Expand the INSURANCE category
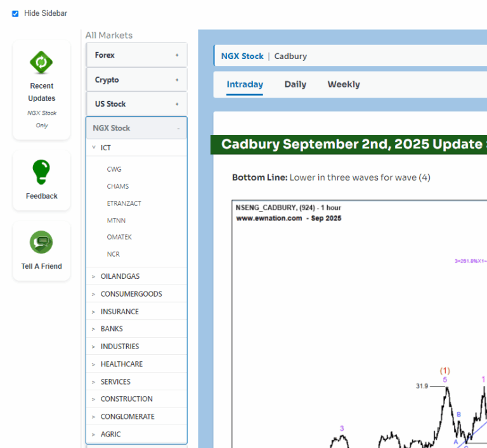Image resolution: width=487 pixels, height=448 pixels. 136,312
